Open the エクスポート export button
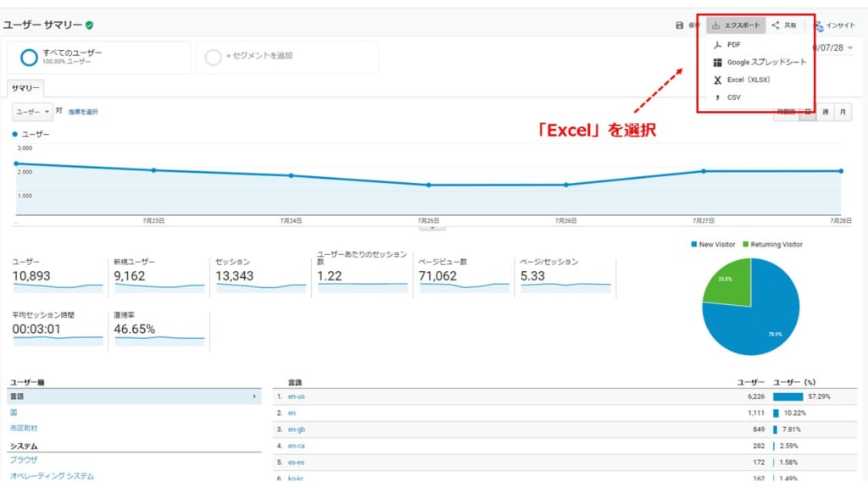This screenshot has height=488, width=868. (x=736, y=25)
